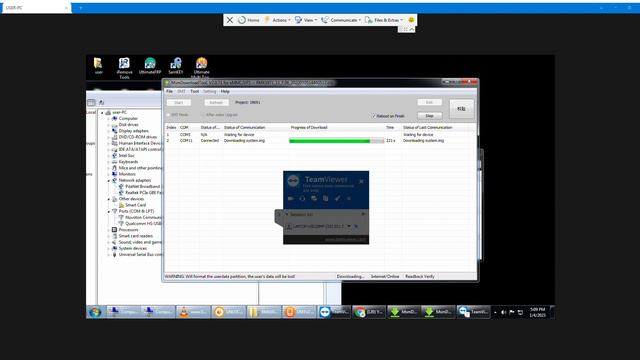Open the Actions dropdown in the TeamViewer toolbar

click(x=278, y=20)
